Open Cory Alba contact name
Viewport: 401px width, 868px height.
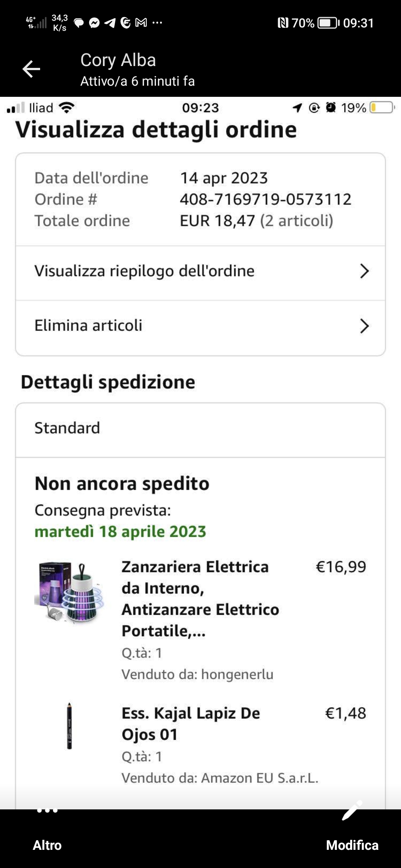[x=118, y=60]
